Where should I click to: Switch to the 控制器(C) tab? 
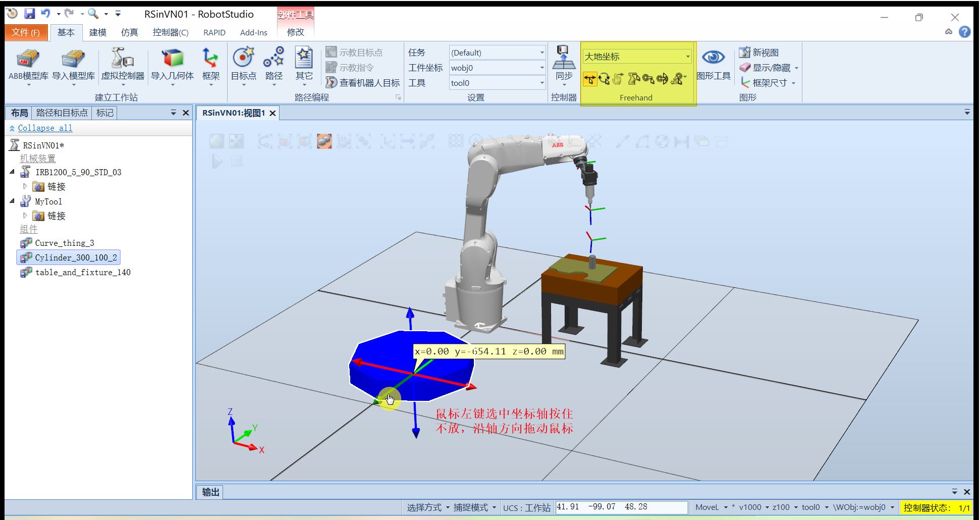[171, 32]
